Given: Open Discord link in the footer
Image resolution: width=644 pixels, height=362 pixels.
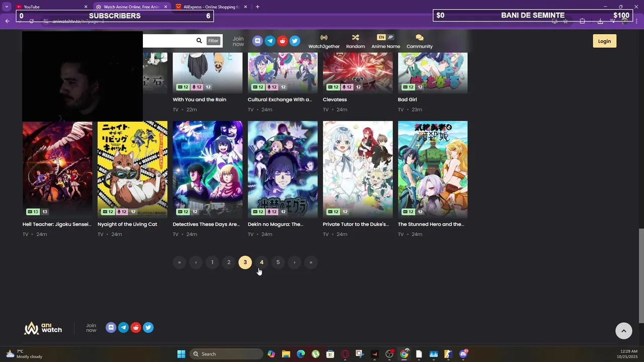Looking at the screenshot, I should (x=111, y=327).
